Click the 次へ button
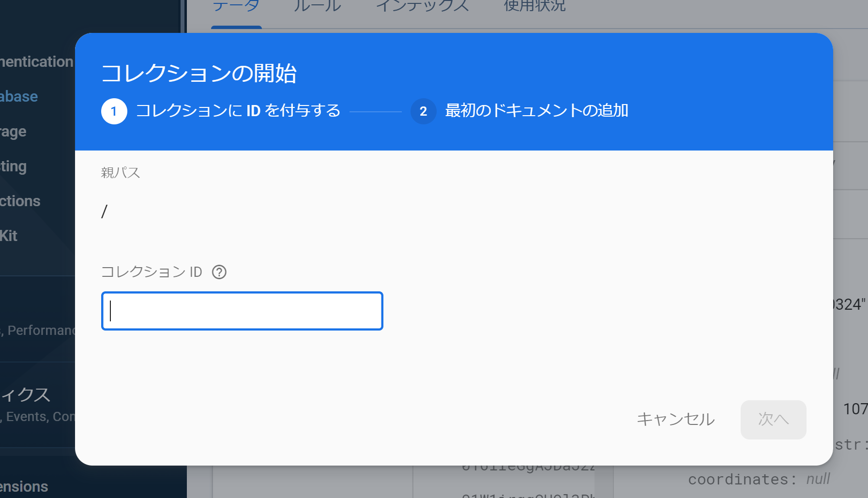Viewport: 868px width, 498px height. point(773,420)
